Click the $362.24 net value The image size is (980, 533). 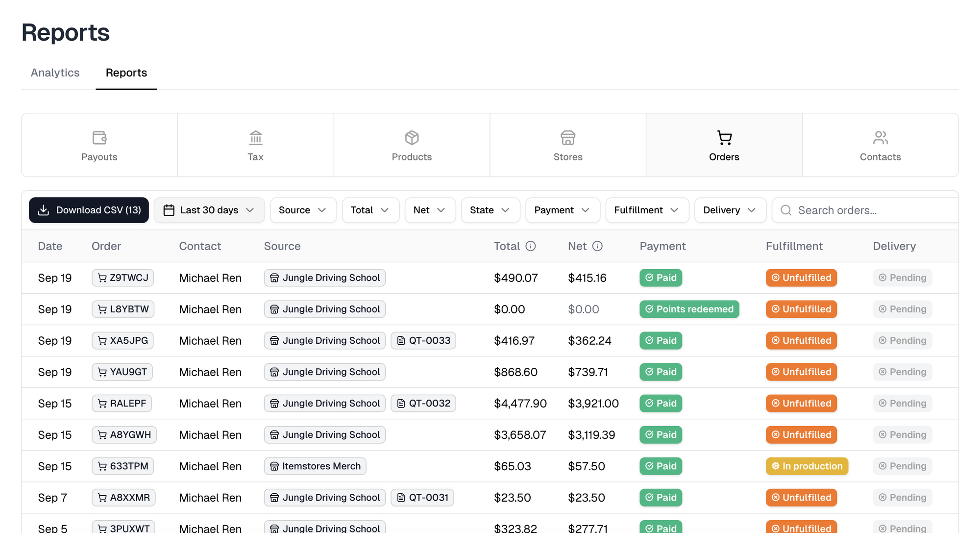(590, 341)
